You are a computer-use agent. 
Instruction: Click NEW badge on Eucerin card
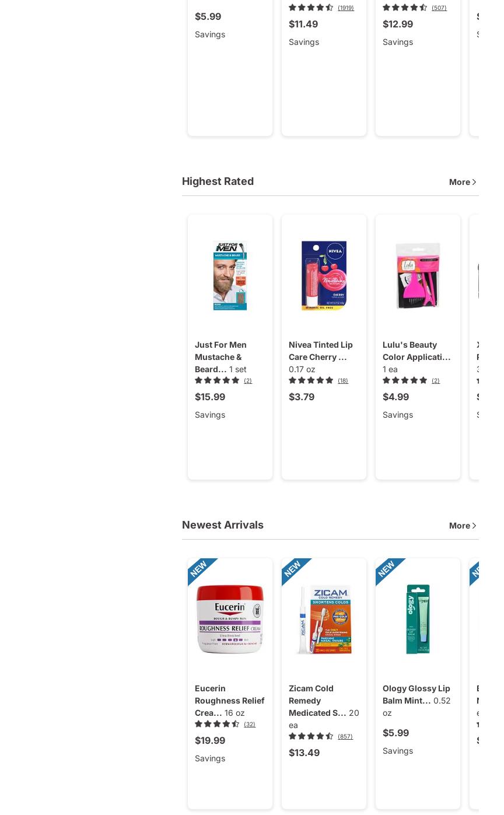coord(199,569)
